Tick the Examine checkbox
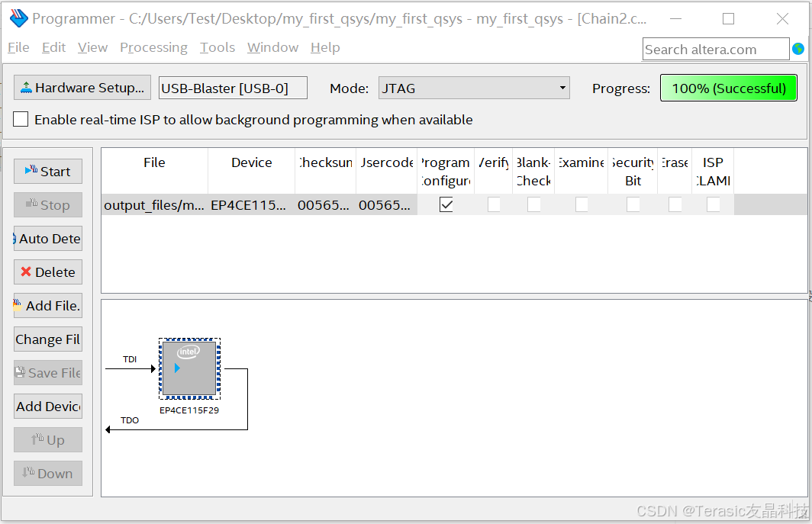 point(582,204)
